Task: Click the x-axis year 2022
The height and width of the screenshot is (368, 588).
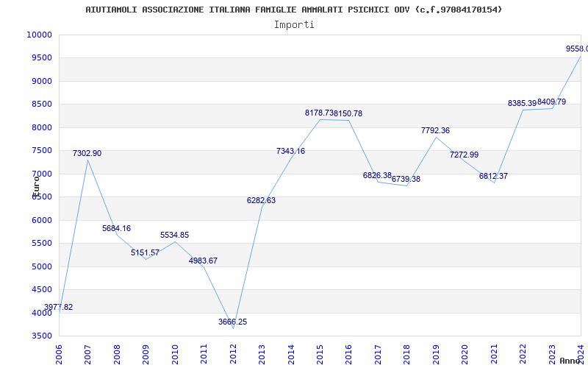Action: (x=523, y=354)
